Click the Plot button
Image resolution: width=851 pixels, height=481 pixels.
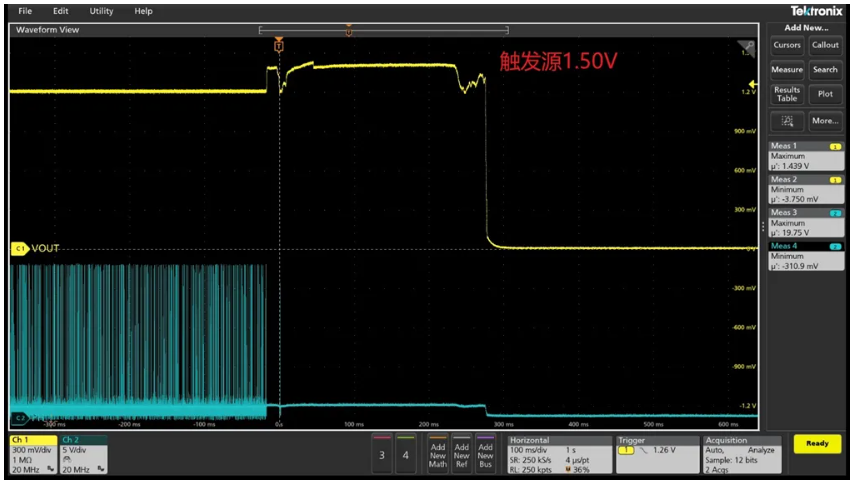pyautogui.click(x=825, y=95)
